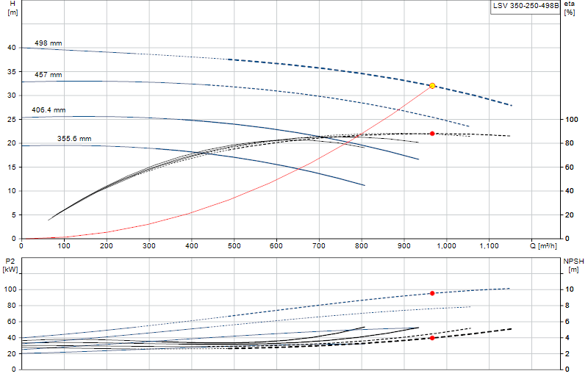Click the 500 flow axis tick
This screenshot has width=588, height=382.
coord(234,246)
